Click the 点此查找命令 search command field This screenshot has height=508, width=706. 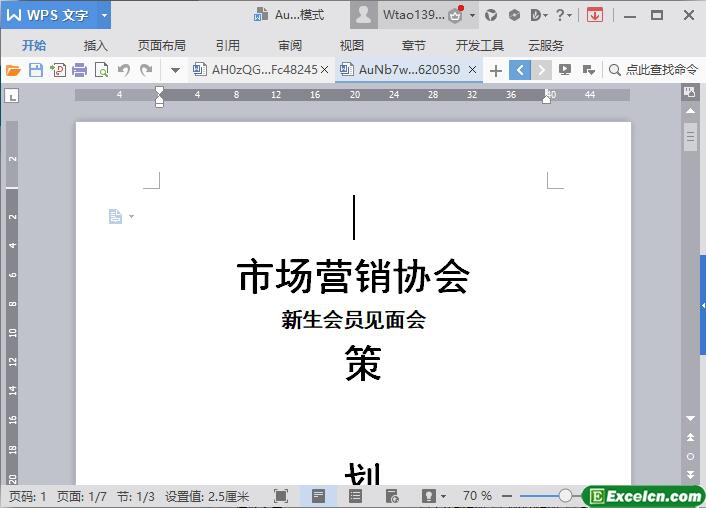coord(654,70)
